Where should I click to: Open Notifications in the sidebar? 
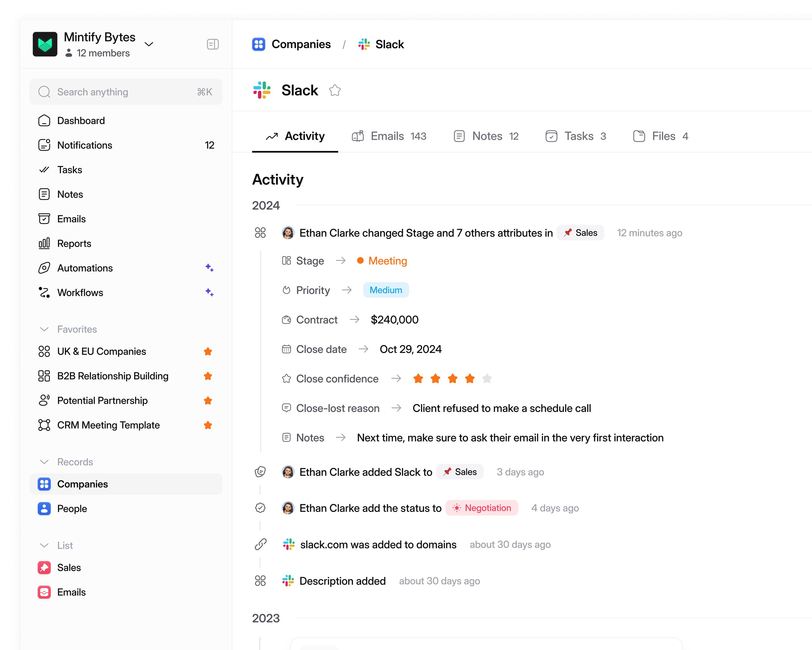click(126, 145)
